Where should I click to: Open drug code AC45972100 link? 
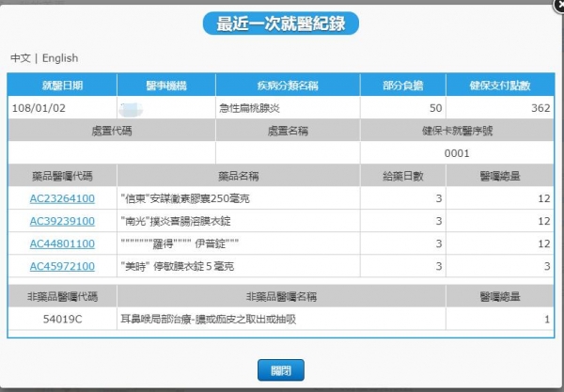(x=62, y=266)
